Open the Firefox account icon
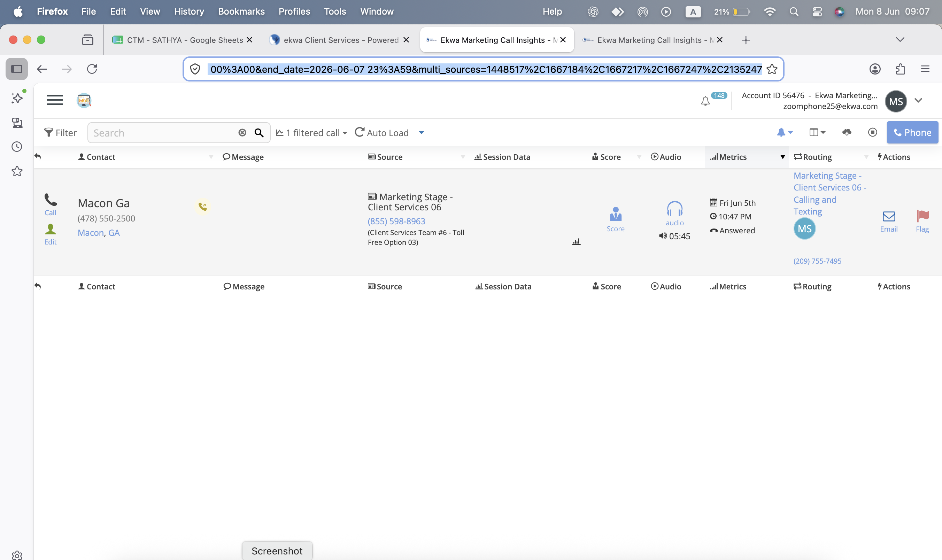The image size is (942, 560). pos(875,69)
